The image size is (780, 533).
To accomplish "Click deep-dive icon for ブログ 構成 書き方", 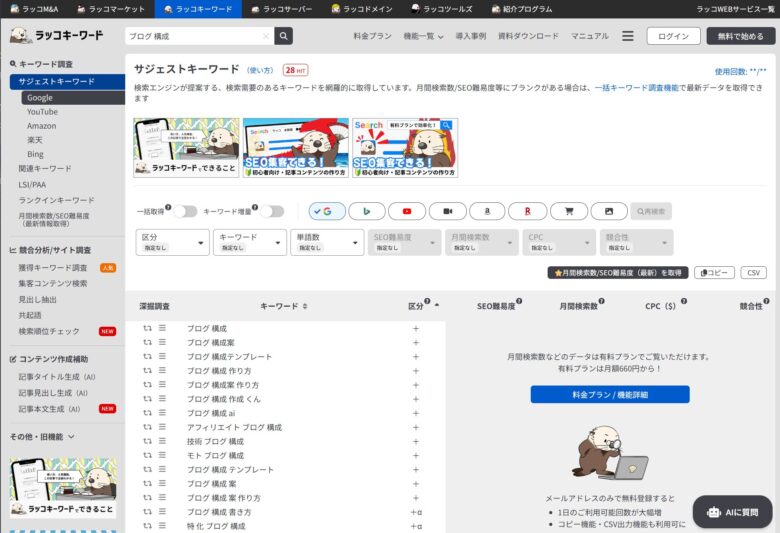I will click(147, 512).
